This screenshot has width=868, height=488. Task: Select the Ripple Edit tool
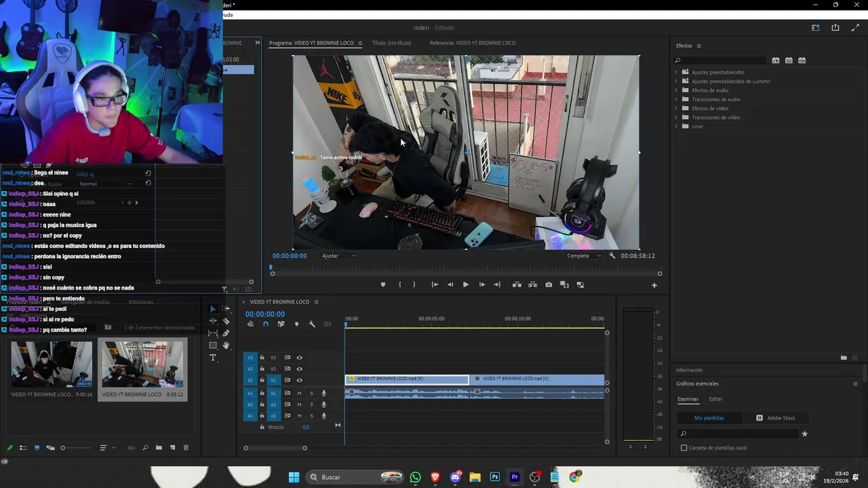point(213,321)
